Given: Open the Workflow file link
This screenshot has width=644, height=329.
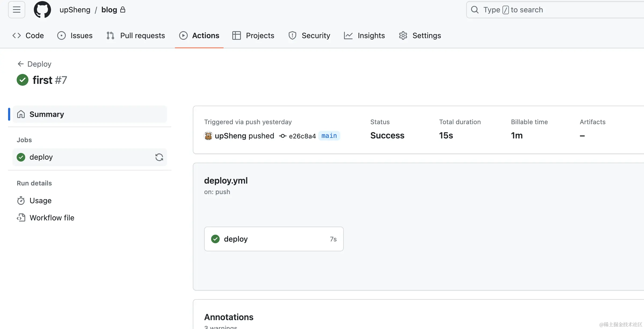Looking at the screenshot, I should 52,218.
